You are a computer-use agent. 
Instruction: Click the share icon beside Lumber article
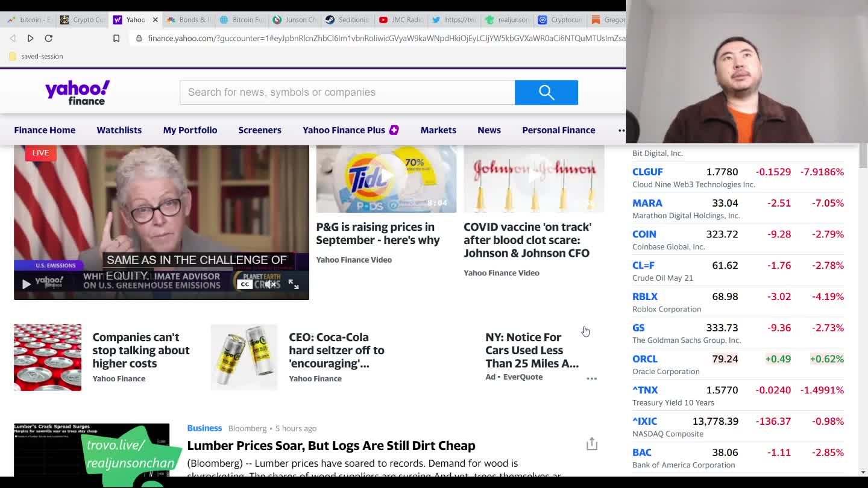[x=592, y=444]
